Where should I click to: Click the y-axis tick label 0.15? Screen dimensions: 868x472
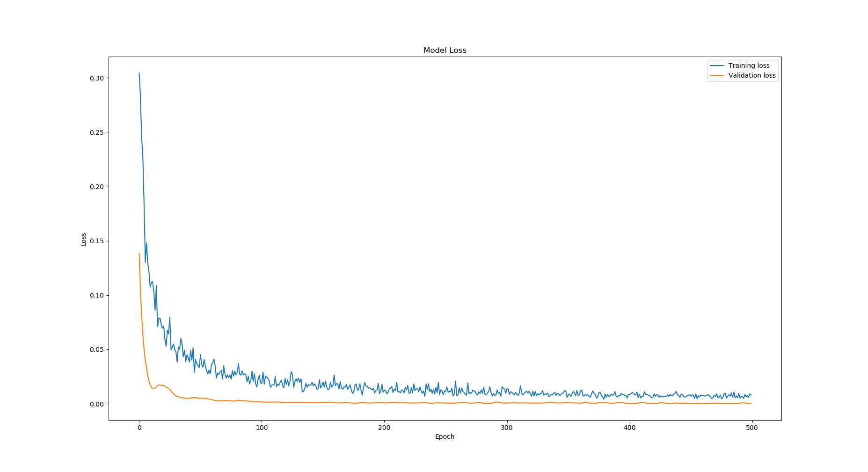tap(96, 241)
